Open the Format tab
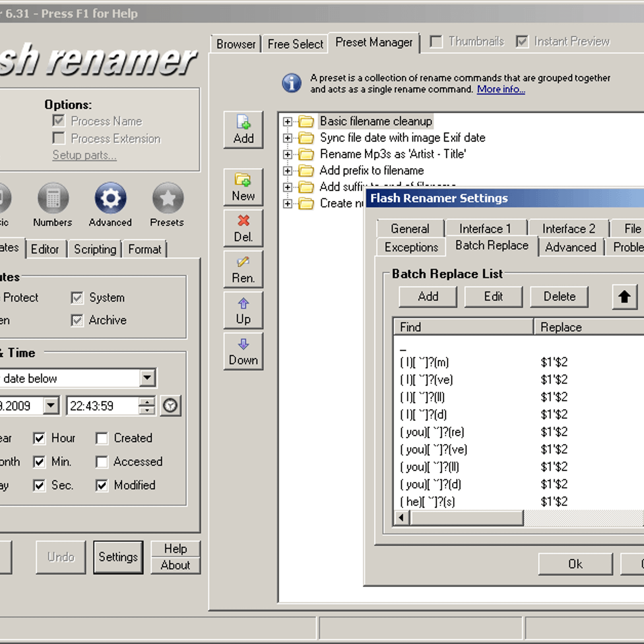 pyautogui.click(x=145, y=249)
